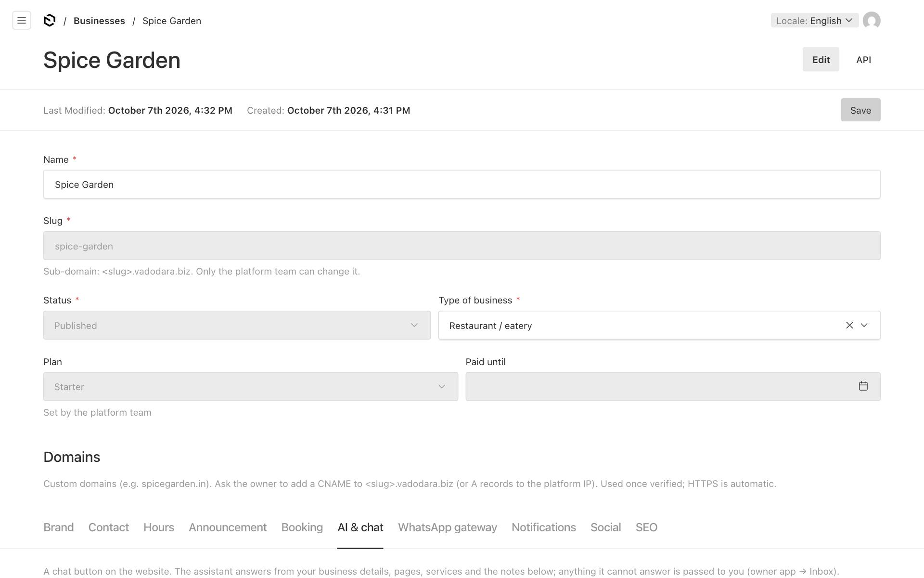Switch to the Notifications tab
The height and width of the screenshot is (578, 924).
coord(544,527)
